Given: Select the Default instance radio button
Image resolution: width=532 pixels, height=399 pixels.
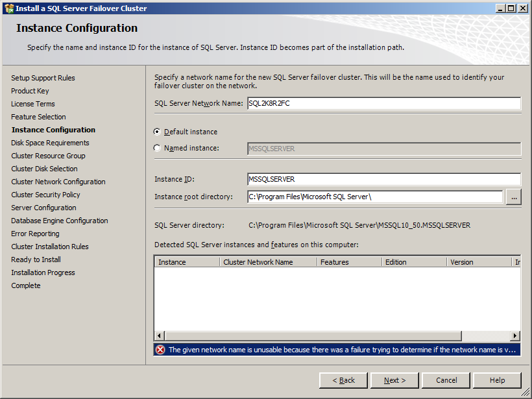Looking at the screenshot, I should pos(157,132).
